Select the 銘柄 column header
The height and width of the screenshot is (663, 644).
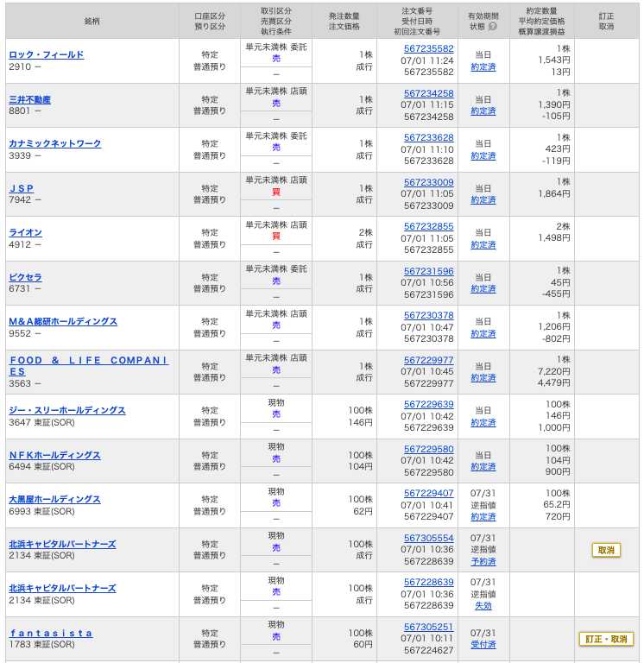coord(92,21)
